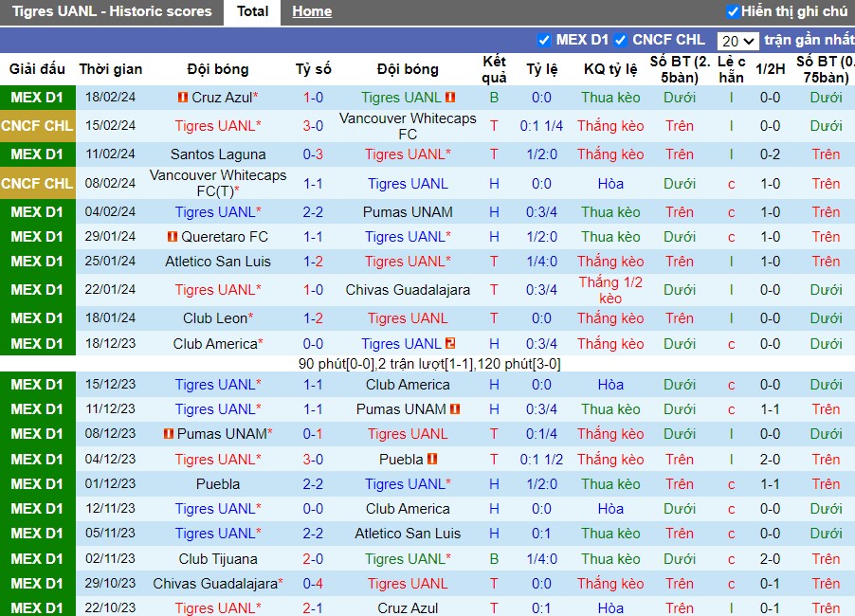Click odds 0:1 1/4 in Vancouver row
The width and height of the screenshot is (855, 616).
(x=541, y=126)
